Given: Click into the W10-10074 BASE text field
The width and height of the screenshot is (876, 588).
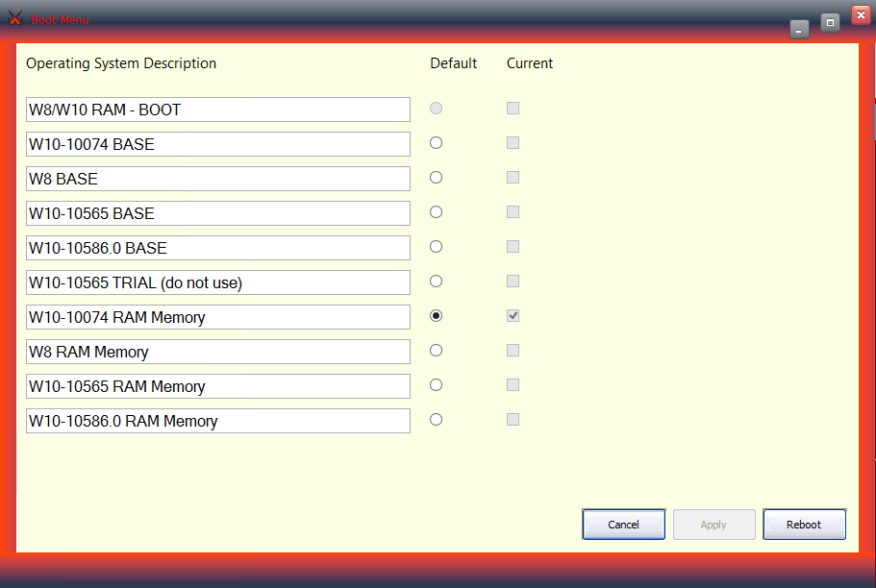Looking at the screenshot, I should pos(218,144).
